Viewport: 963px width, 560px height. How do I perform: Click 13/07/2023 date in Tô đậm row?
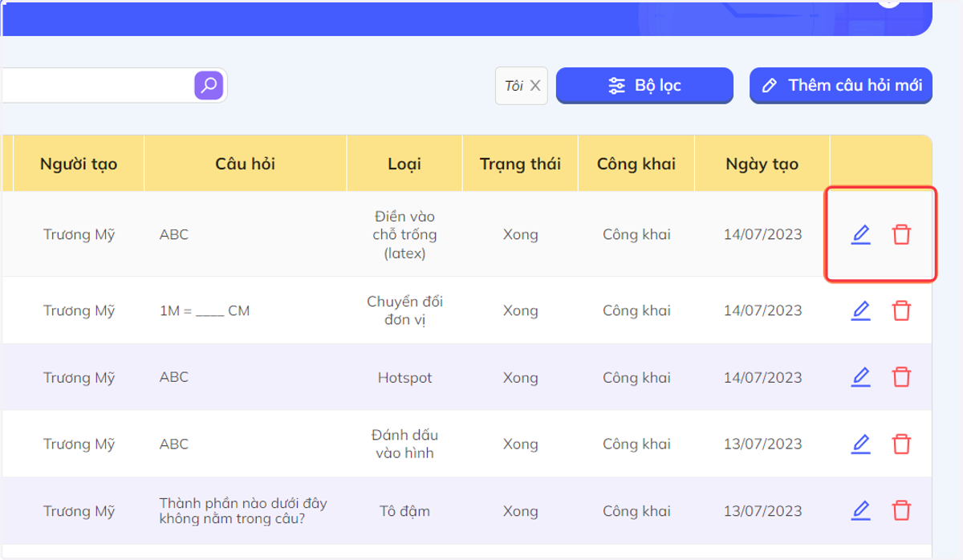tap(762, 511)
